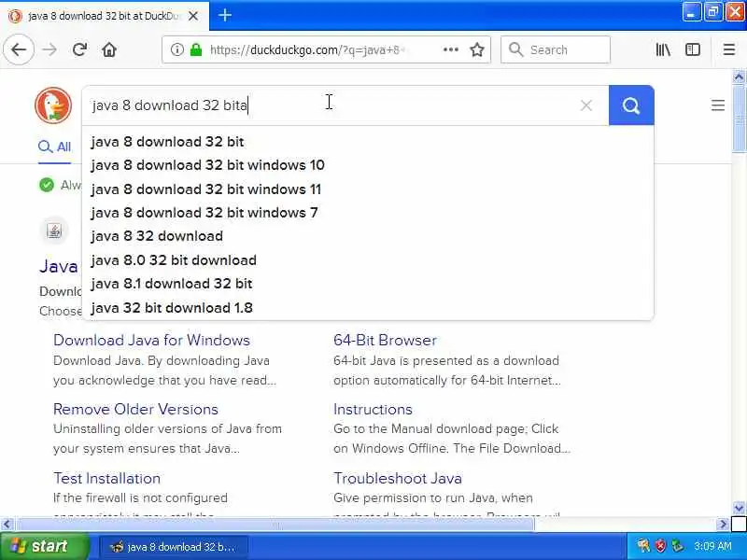This screenshot has height=560, width=747.
Task: Click the horizontal scrollbar right arrow
Action: [x=723, y=525]
